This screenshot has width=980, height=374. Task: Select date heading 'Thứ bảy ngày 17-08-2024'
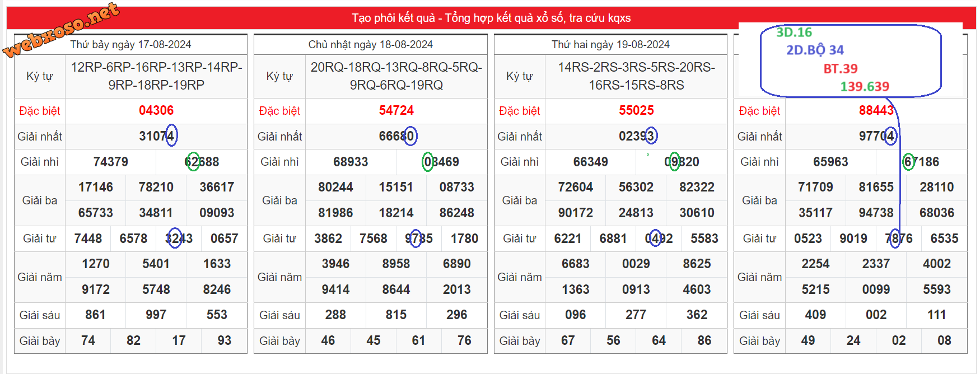coord(130,45)
